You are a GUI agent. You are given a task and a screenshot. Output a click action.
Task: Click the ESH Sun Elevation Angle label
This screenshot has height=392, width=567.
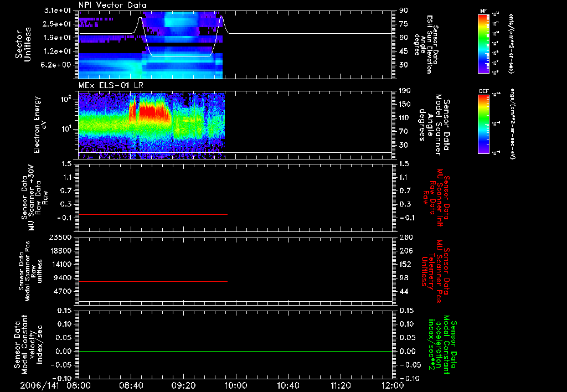427,44
